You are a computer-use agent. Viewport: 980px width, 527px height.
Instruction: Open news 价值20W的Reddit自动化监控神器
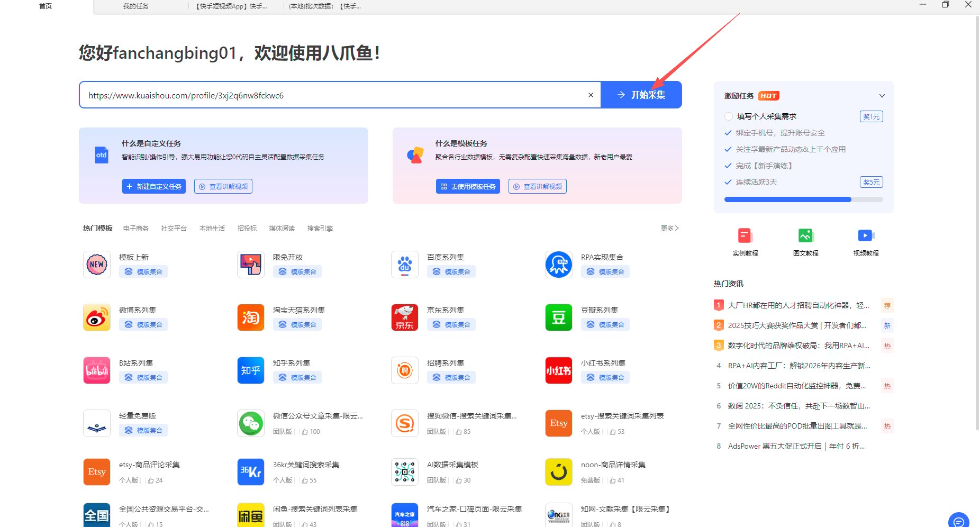[797, 386]
